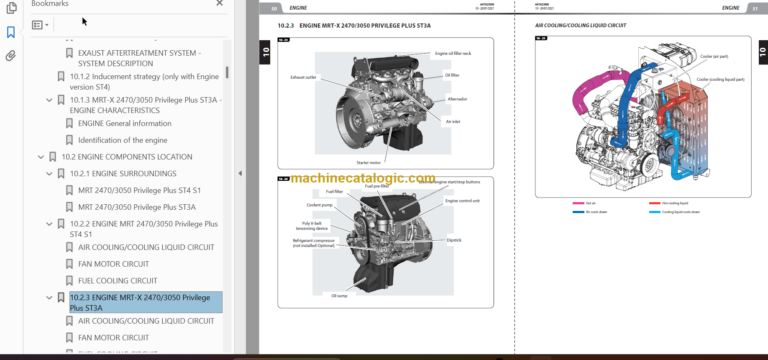
Task: Click the red hot cooling liquid legend swatch
Action: pyautogui.click(x=655, y=203)
